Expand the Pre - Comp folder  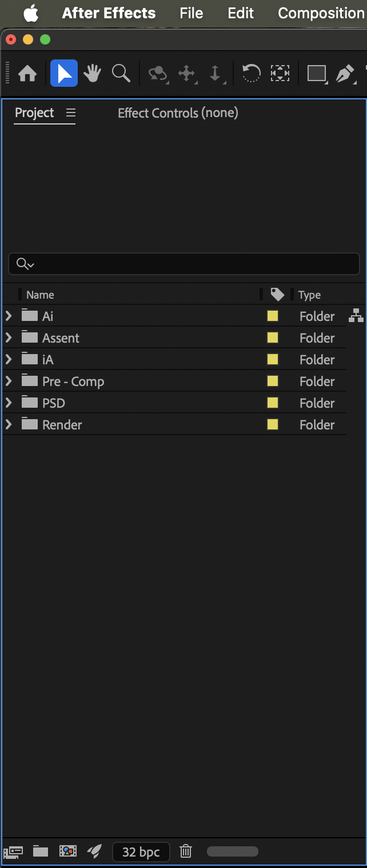[x=9, y=381]
